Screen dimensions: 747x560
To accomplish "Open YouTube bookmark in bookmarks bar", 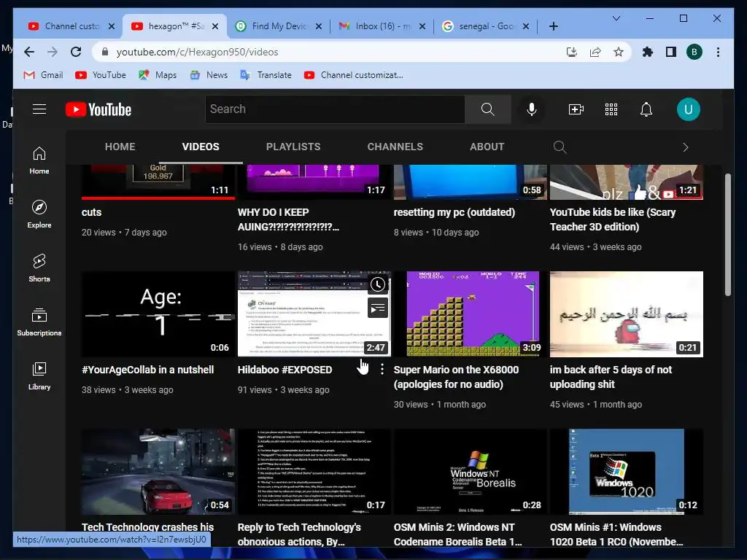I will (x=101, y=75).
